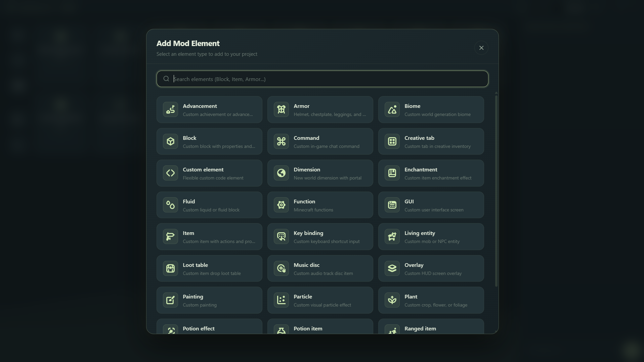
Task: Select 'Custom audio track disc item' text
Action: [323, 274]
